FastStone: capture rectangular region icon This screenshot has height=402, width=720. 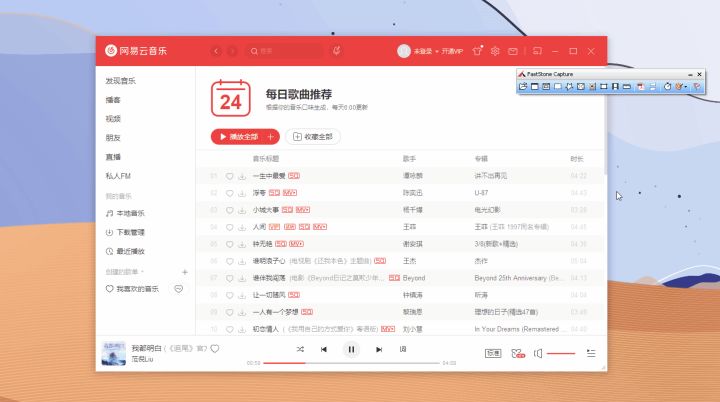coord(557,86)
